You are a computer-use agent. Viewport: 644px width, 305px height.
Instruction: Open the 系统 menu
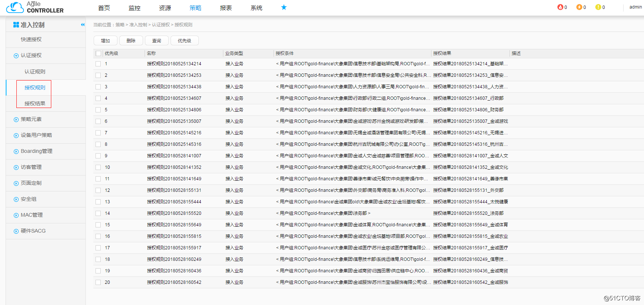click(256, 8)
